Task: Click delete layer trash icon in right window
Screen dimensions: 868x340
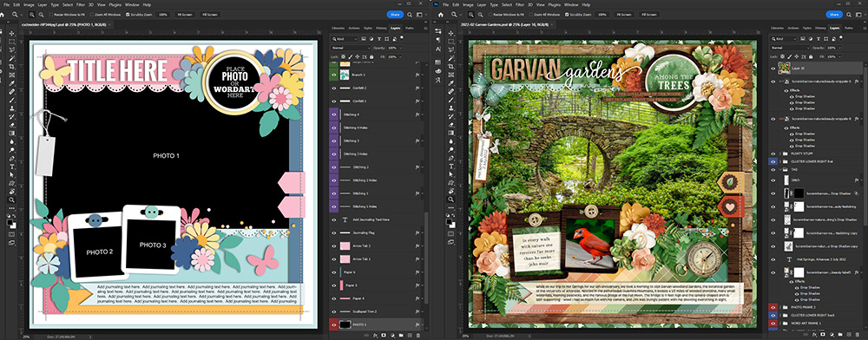Action: (x=858, y=335)
